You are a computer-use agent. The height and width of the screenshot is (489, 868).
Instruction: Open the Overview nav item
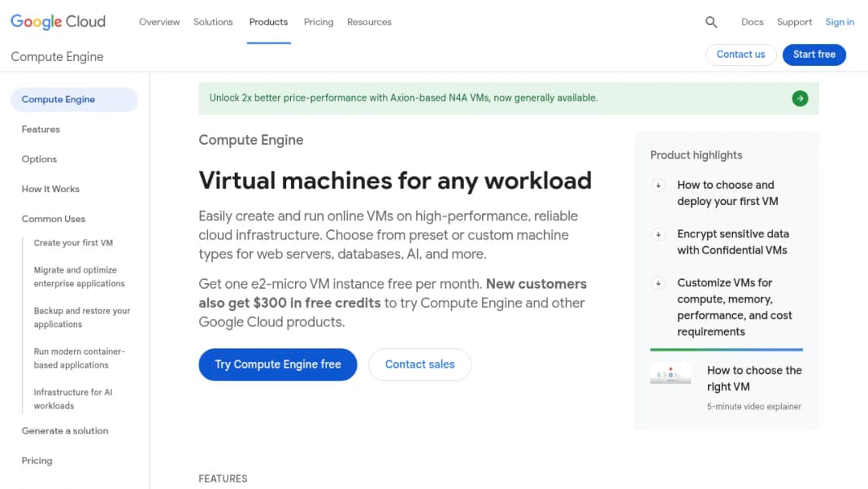[159, 23]
